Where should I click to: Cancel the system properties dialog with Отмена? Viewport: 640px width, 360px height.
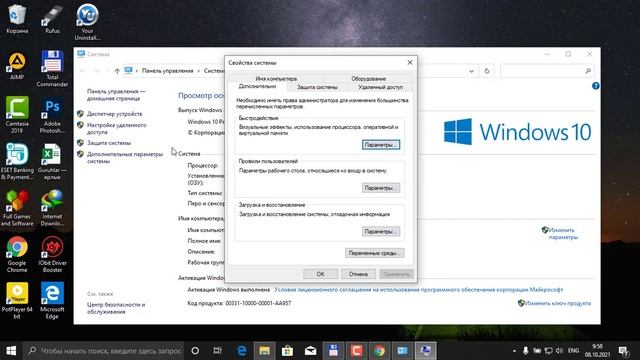click(x=358, y=274)
